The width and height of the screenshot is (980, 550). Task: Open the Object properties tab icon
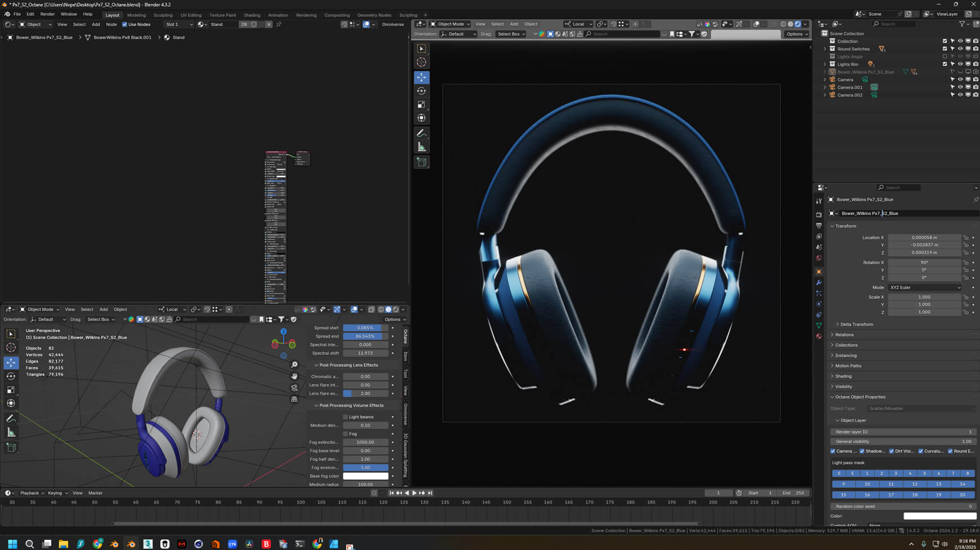819,272
